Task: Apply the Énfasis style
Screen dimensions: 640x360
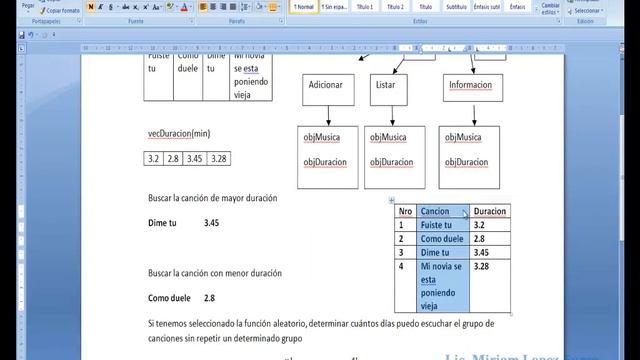Action: (x=518, y=7)
